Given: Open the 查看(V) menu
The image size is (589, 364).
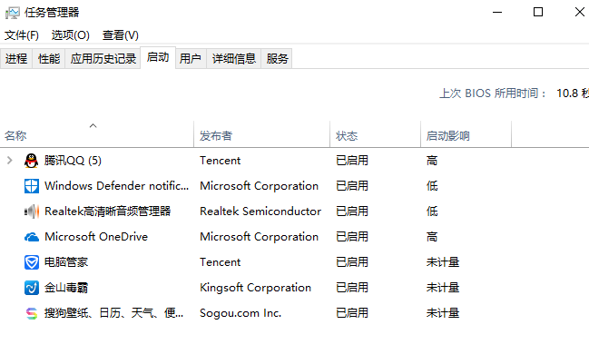Looking at the screenshot, I should pos(120,35).
